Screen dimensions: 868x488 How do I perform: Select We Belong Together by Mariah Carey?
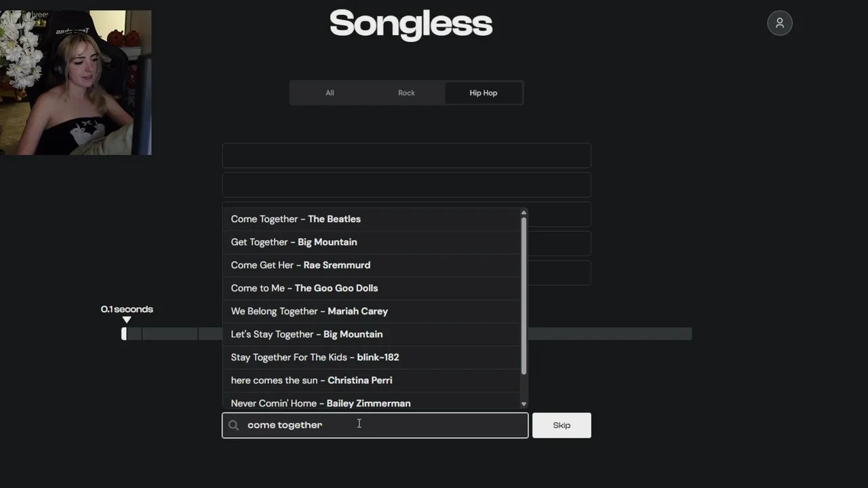click(309, 311)
